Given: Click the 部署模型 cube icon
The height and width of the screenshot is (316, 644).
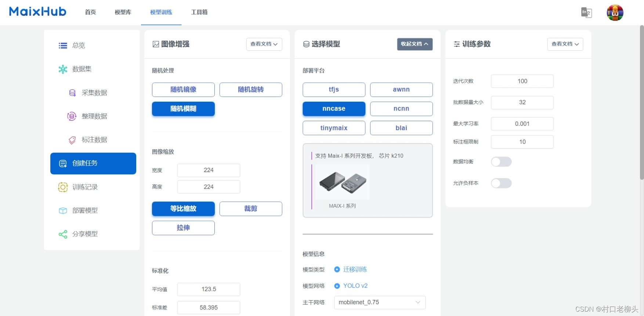Looking at the screenshot, I should (x=63, y=211).
